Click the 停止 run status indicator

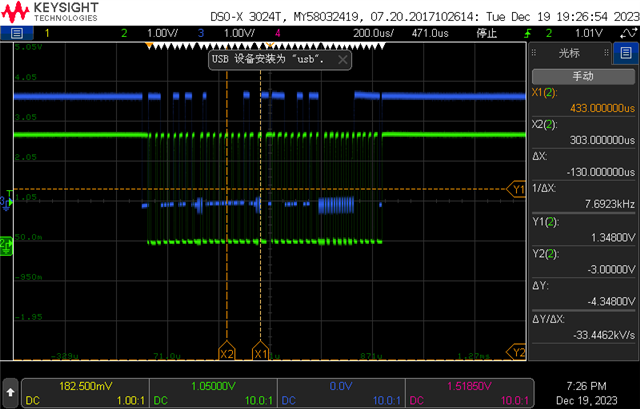[487, 33]
